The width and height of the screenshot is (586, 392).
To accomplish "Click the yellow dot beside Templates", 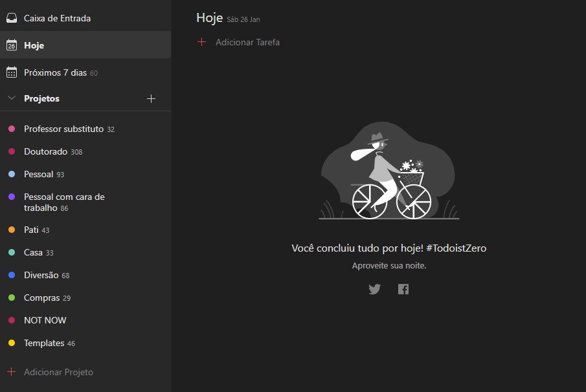I will tap(12, 343).
